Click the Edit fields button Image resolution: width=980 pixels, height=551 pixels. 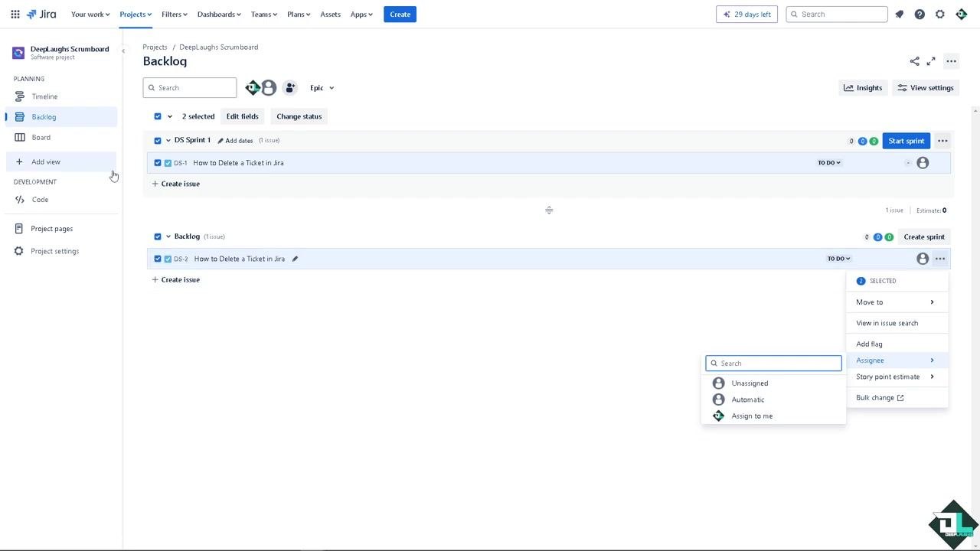coord(242,116)
